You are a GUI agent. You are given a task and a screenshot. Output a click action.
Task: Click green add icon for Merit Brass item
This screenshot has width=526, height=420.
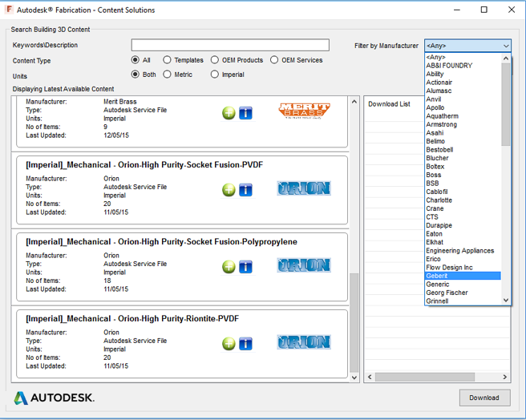229,113
